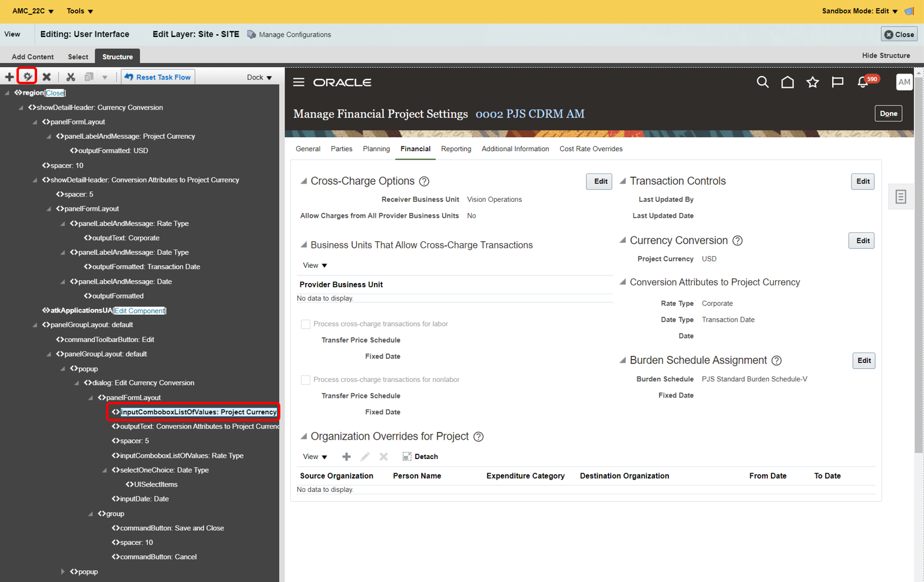Open View menu under Business Units section
Image resolution: width=924 pixels, height=582 pixels.
[x=315, y=265]
